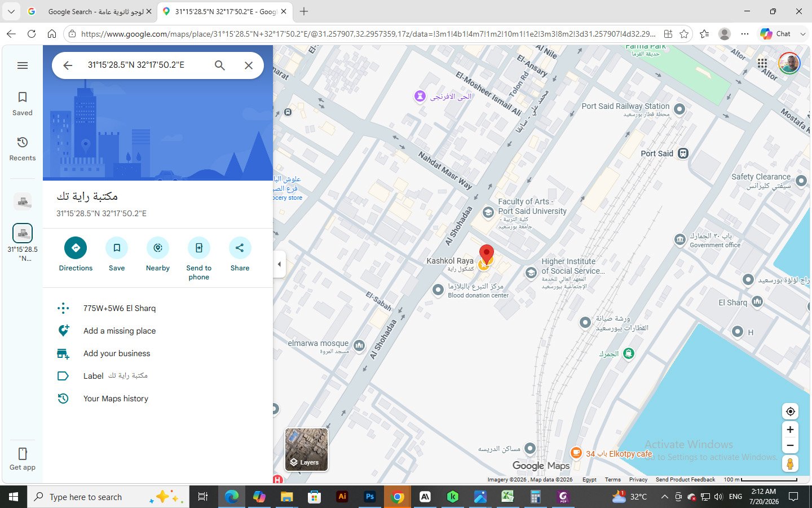Viewport: 812px width, 508px height.
Task: Open the browser Settings and more menu
Action: click(x=745, y=34)
